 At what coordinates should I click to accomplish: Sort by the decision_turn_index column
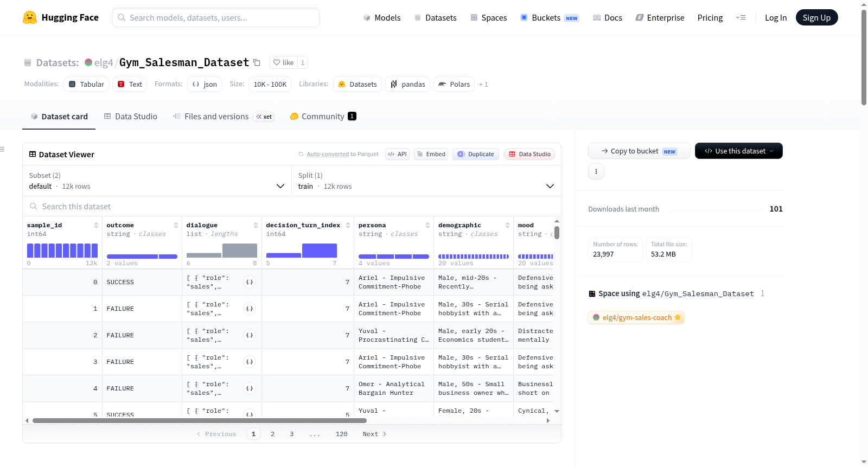pos(348,225)
